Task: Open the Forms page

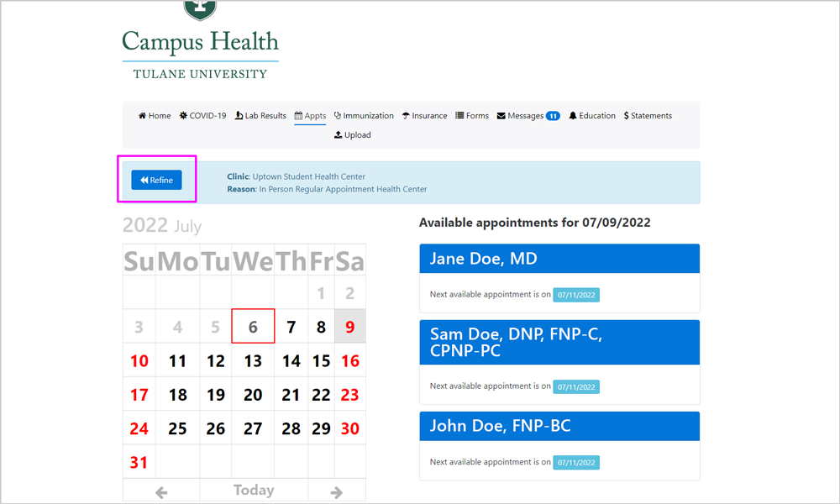Action: [472, 116]
